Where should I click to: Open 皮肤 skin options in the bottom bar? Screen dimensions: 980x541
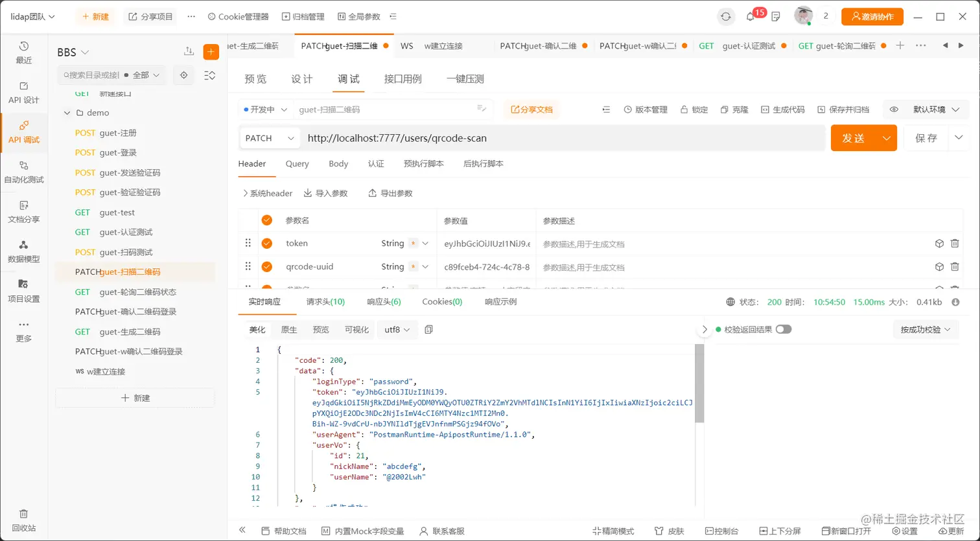(x=670, y=531)
